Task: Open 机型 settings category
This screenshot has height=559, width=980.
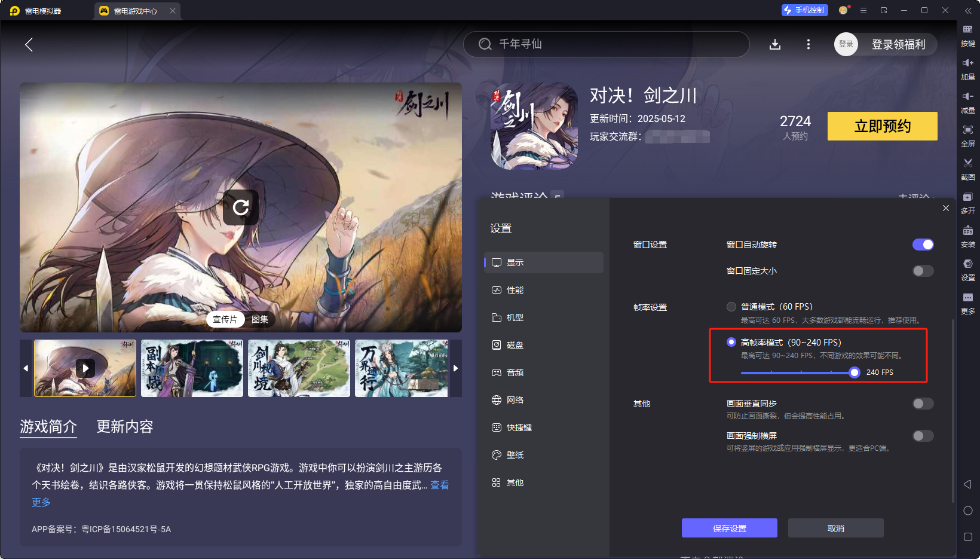Action: (544, 317)
